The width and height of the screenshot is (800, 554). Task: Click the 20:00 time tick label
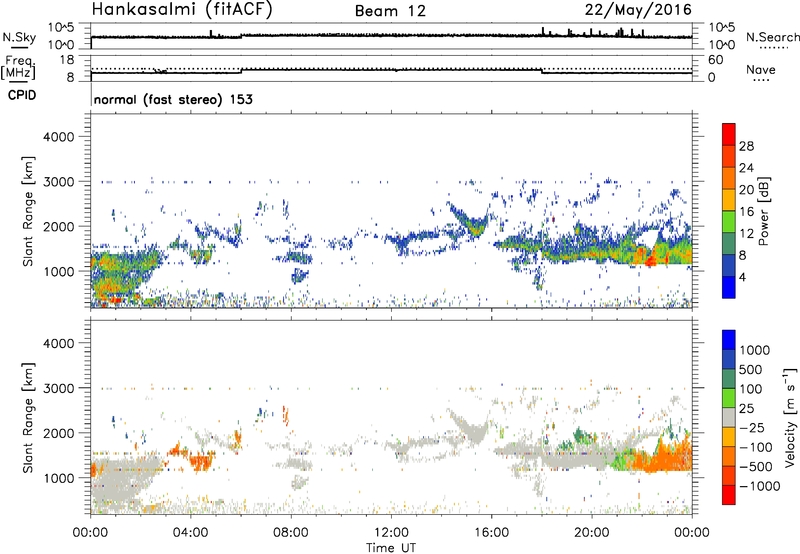[592, 533]
